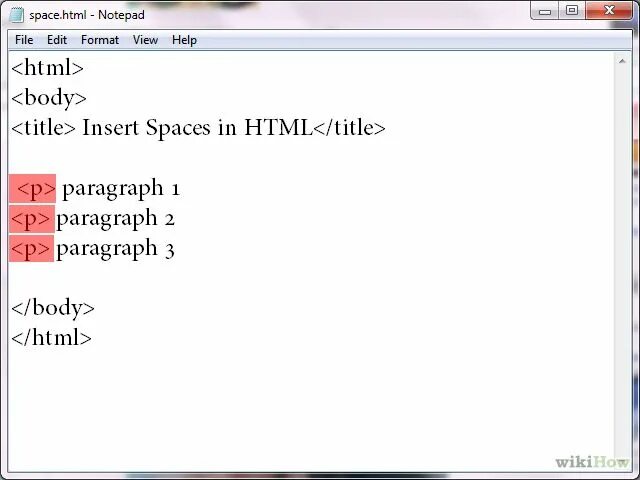Open the File menu

(x=24, y=40)
